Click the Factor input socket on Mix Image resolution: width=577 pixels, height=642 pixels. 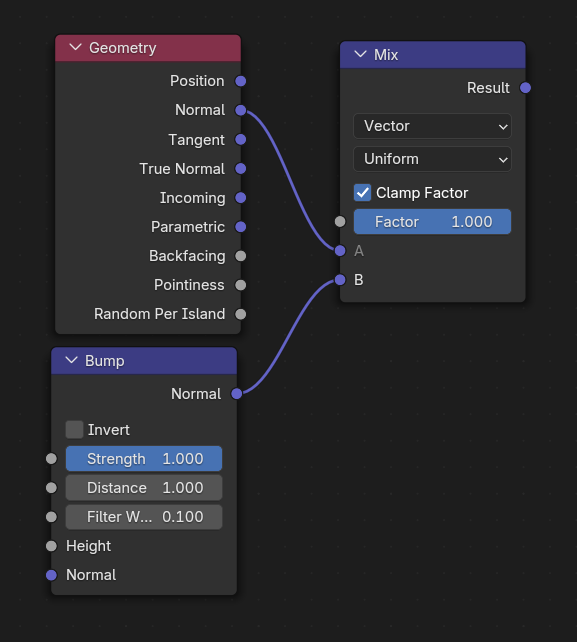[x=340, y=222]
